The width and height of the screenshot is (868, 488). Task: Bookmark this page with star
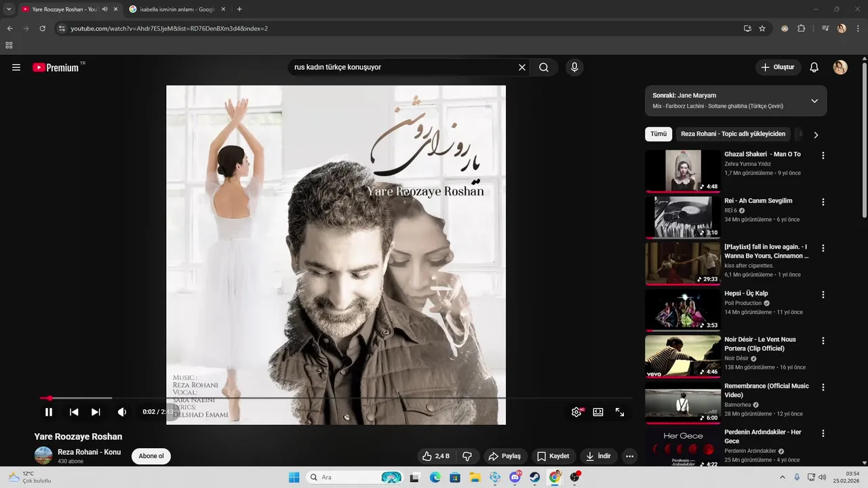[x=762, y=28]
